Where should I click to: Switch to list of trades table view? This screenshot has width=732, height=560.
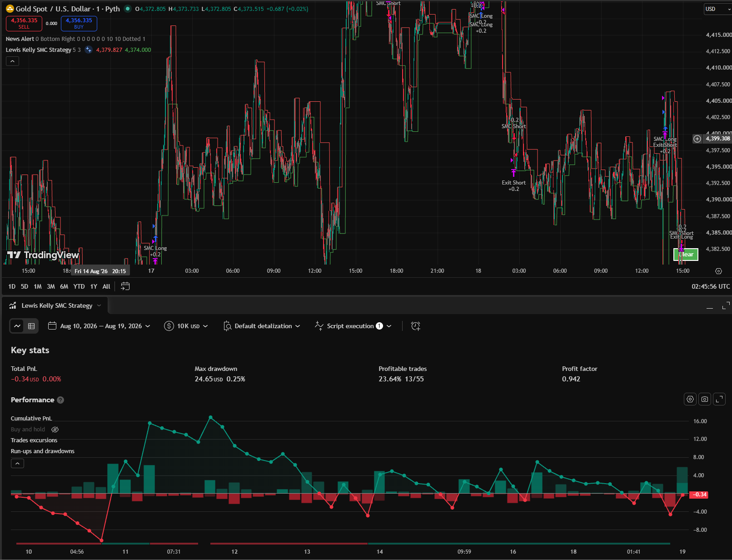point(31,326)
